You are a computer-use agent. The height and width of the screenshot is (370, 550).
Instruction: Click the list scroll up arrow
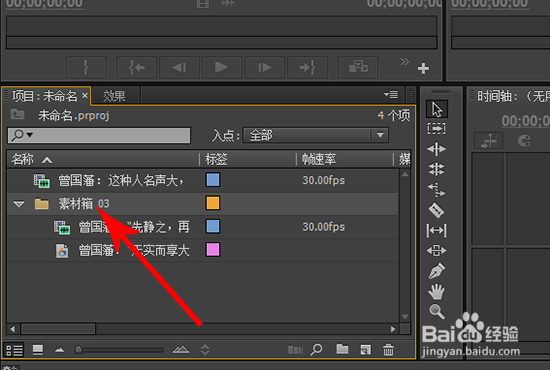tap(405, 174)
